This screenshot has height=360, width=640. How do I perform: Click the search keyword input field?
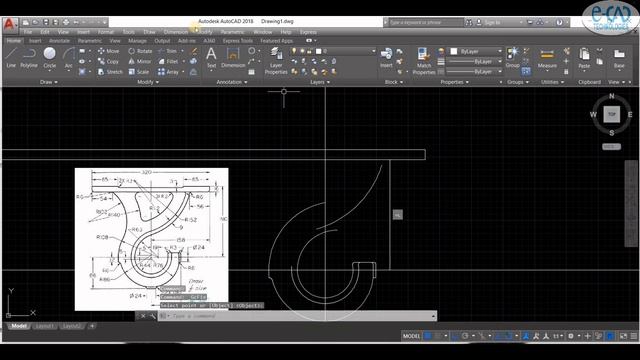click(427, 22)
